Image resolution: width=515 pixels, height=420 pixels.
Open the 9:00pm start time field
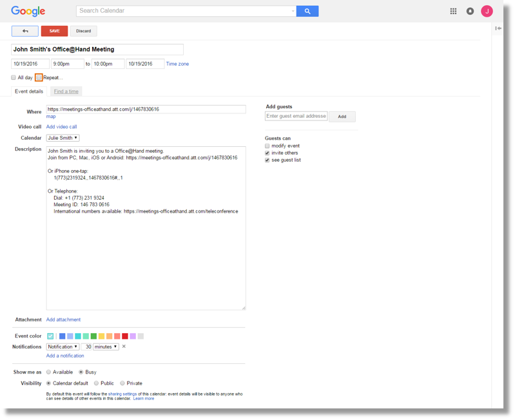pyautogui.click(x=67, y=64)
